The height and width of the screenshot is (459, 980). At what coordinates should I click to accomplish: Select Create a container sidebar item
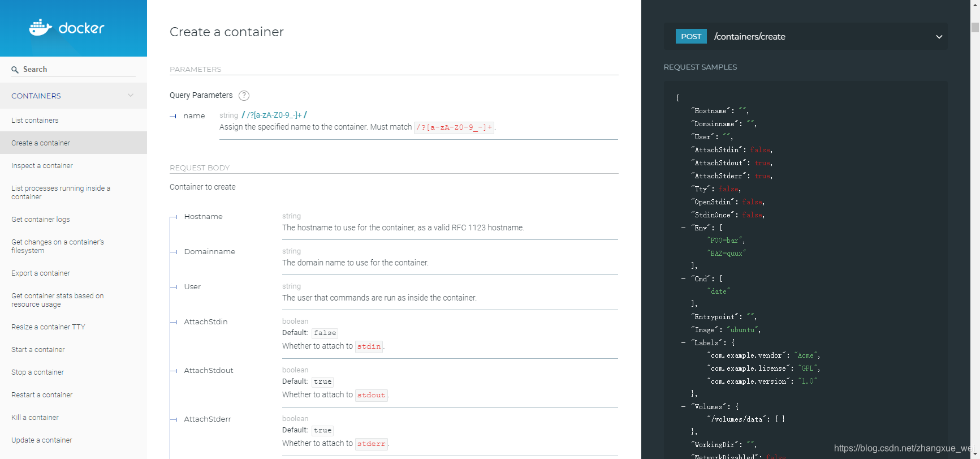coord(74,143)
